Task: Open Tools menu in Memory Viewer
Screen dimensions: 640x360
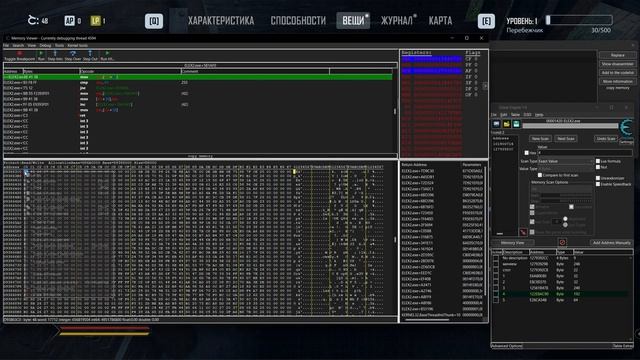Action: click(x=60, y=45)
